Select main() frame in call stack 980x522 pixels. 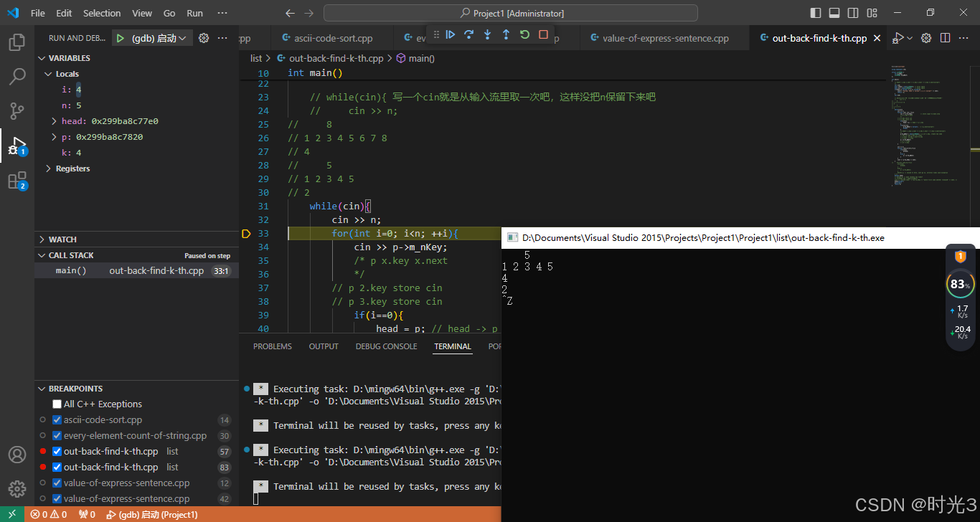click(x=136, y=270)
